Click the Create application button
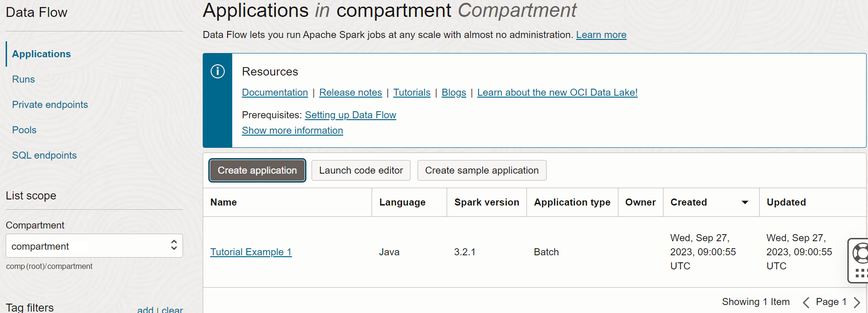The image size is (868, 313). point(257,170)
